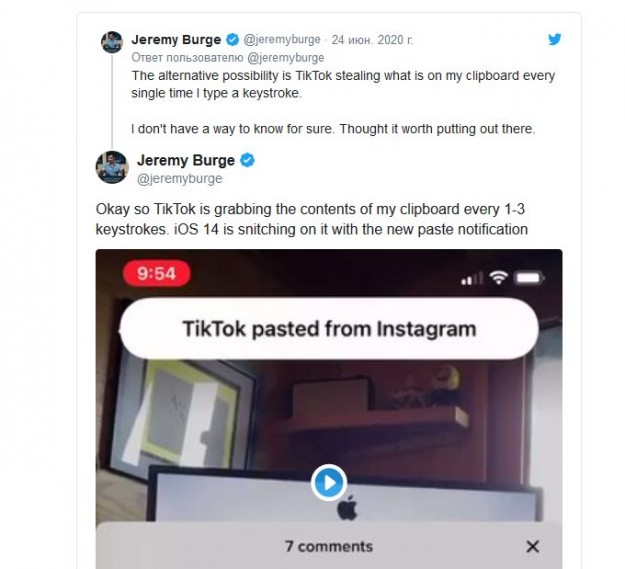Click the battery icon in phone status bar

(x=530, y=277)
